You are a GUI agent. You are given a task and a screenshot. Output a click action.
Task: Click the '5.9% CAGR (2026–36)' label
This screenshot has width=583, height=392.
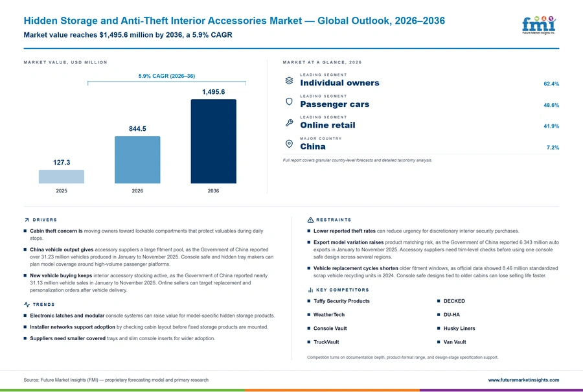[x=166, y=76]
